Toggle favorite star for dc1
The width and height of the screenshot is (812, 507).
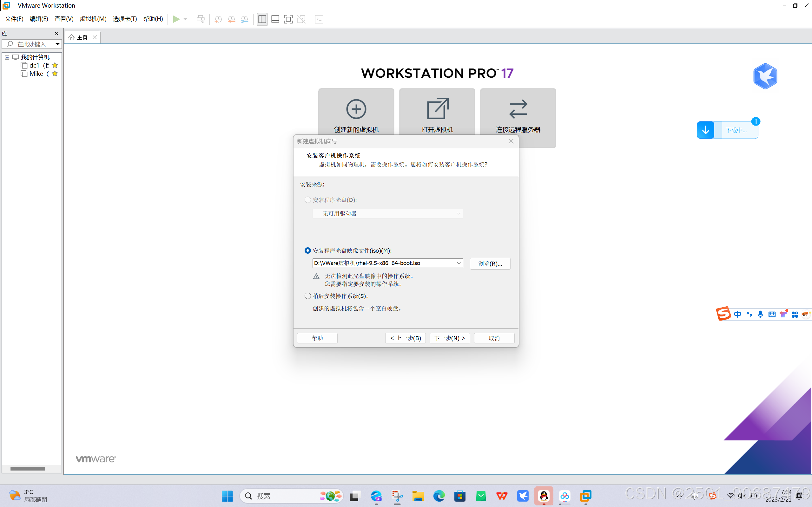tap(55, 65)
